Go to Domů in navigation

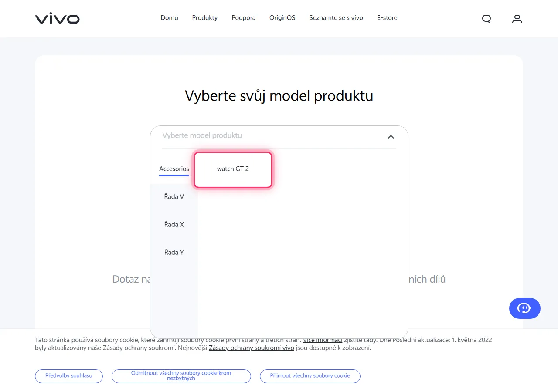pos(170,18)
